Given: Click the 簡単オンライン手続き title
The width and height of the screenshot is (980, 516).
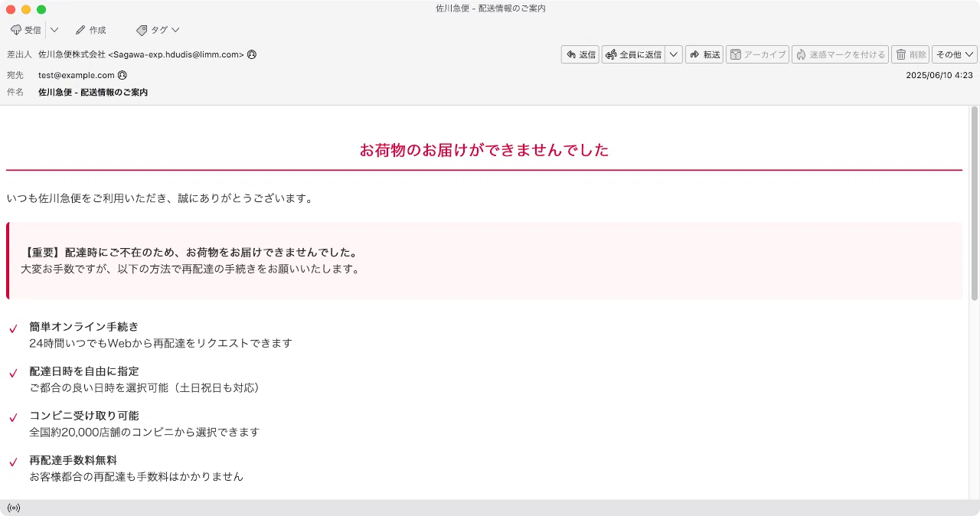Looking at the screenshot, I should [84, 326].
